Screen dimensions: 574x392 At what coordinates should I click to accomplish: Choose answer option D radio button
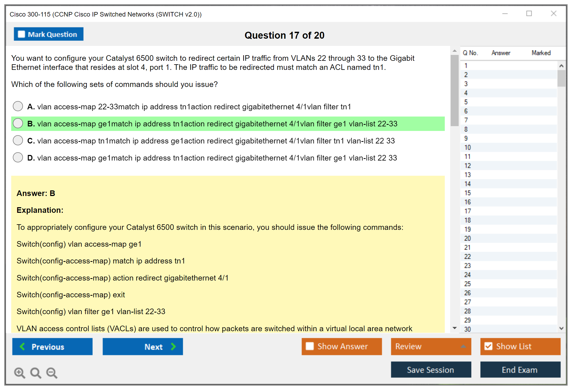[18, 158]
